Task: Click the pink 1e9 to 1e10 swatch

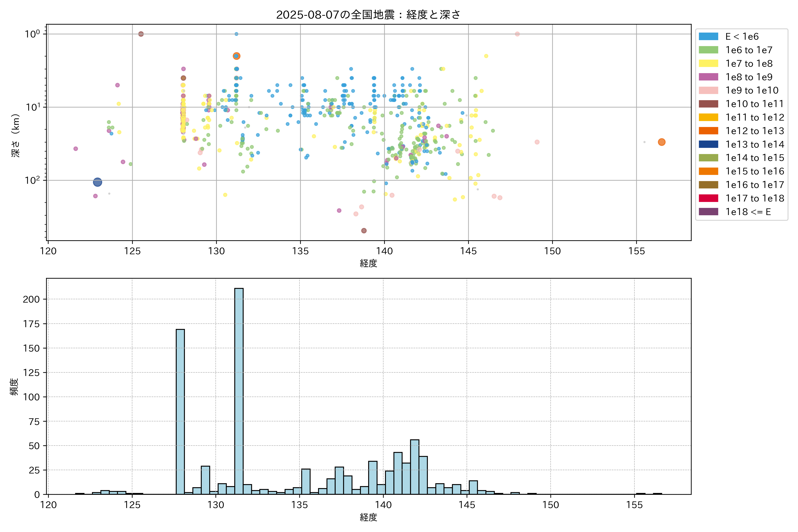Action: point(708,91)
